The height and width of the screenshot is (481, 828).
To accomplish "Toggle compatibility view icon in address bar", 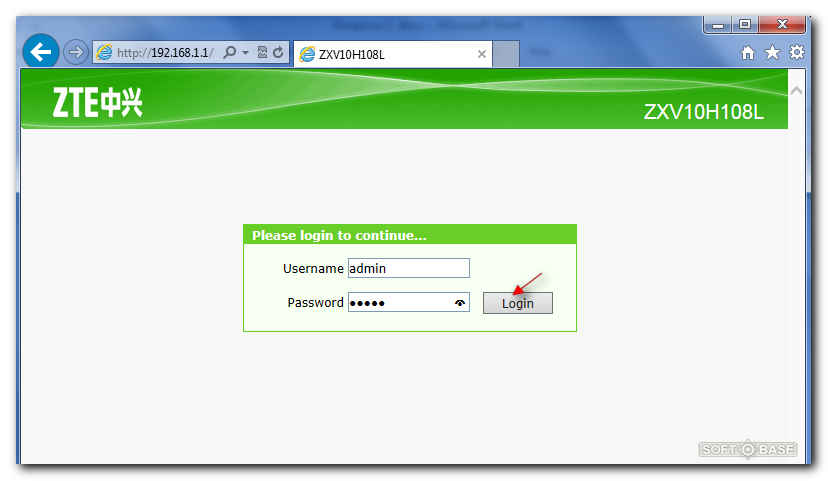I will pyautogui.click(x=262, y=52).
